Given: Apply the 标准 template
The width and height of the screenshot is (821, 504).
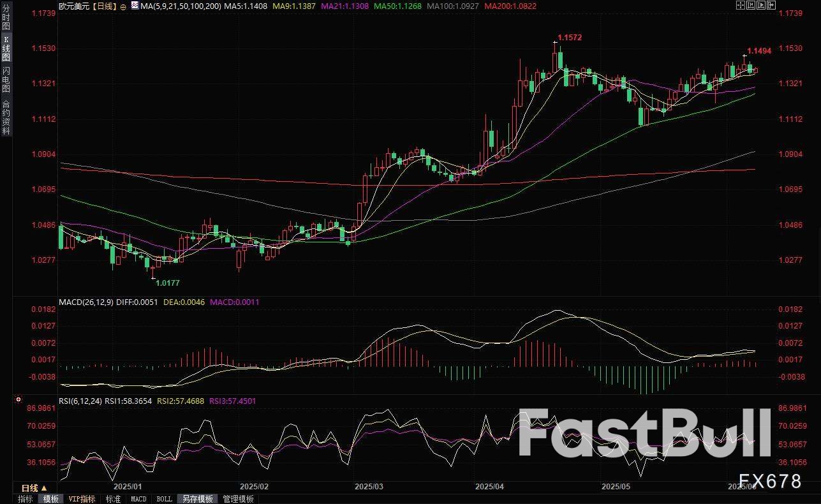Looking at the screenshot, I should coord(113,499).
